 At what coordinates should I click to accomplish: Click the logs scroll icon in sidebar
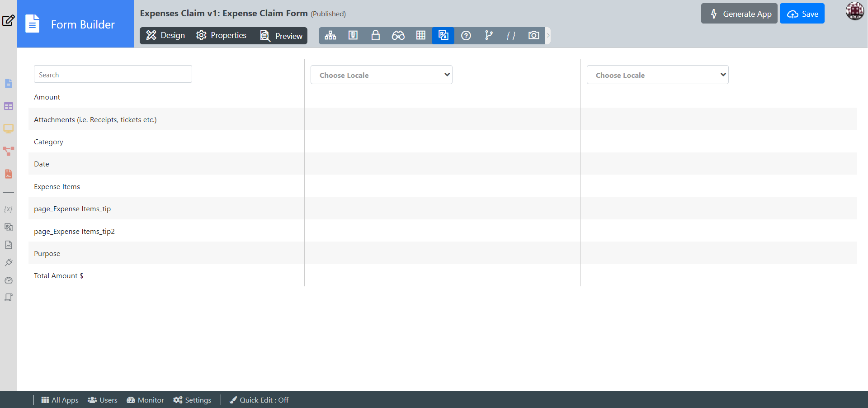[x=9, y=298]
